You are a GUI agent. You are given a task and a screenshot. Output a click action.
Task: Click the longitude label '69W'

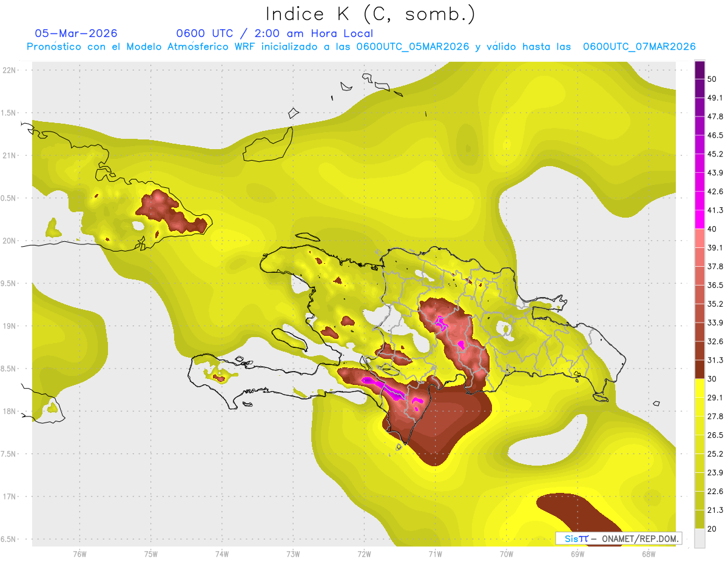(x=577, y=554)
